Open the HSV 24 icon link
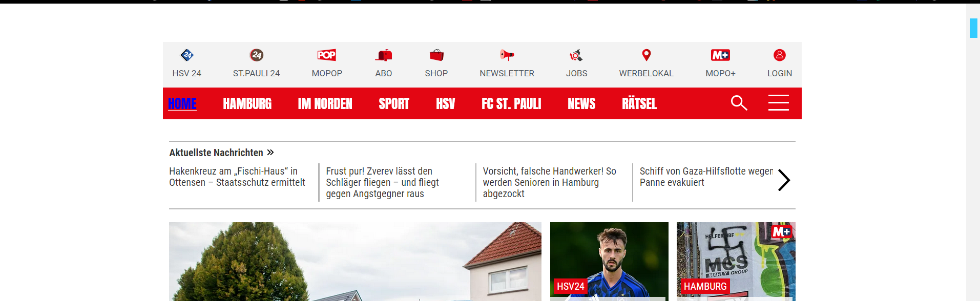This screenshot has height=301, width=980. pos(187,55)
